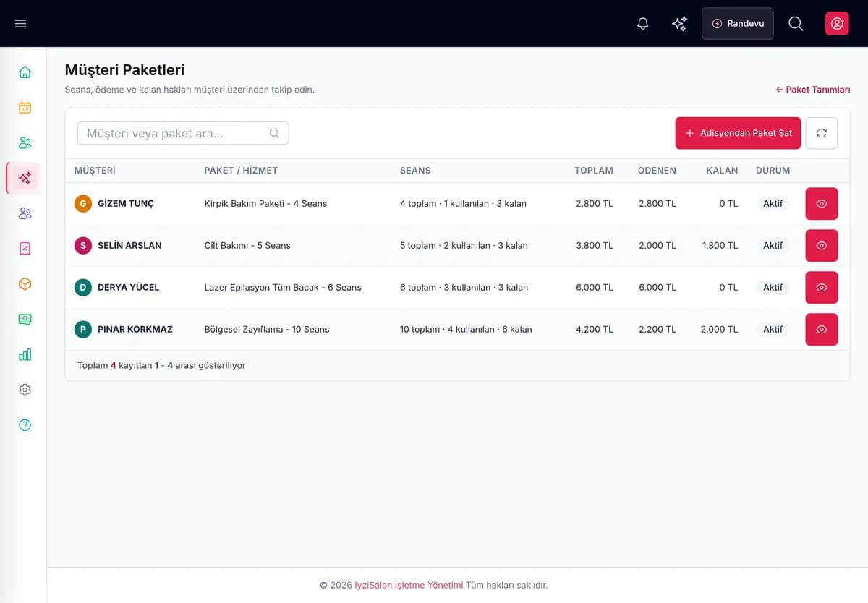View PINAR KORKMAZ's package via eye button
Screen dimensions: 868x603
pyautogui.click(x=822, y=330)
